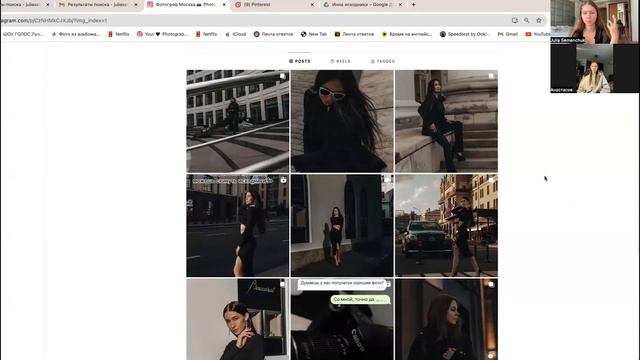Select the Instagram Фотограф Москва tab
Viewport: 640px width, 360px height.
[x=186, y=4]
